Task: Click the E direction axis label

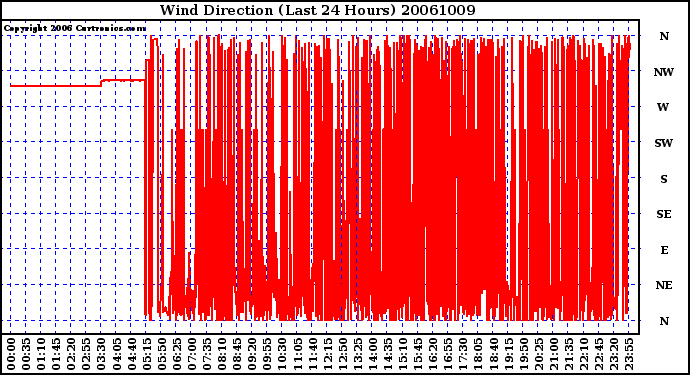Action: [664, 250]
